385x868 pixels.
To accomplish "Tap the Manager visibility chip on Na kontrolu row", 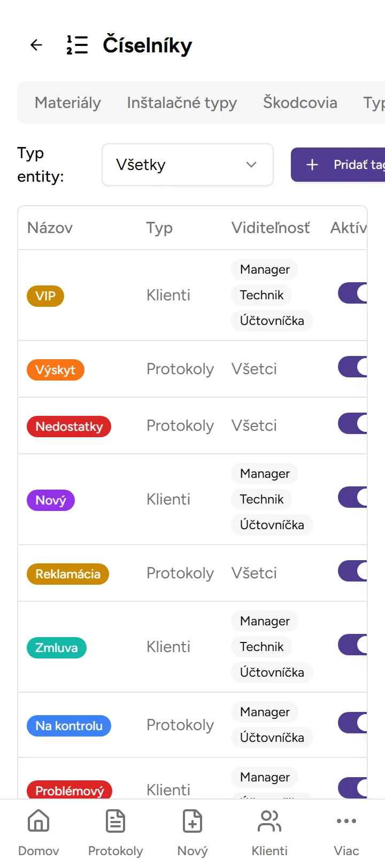I will pos(264,712).
